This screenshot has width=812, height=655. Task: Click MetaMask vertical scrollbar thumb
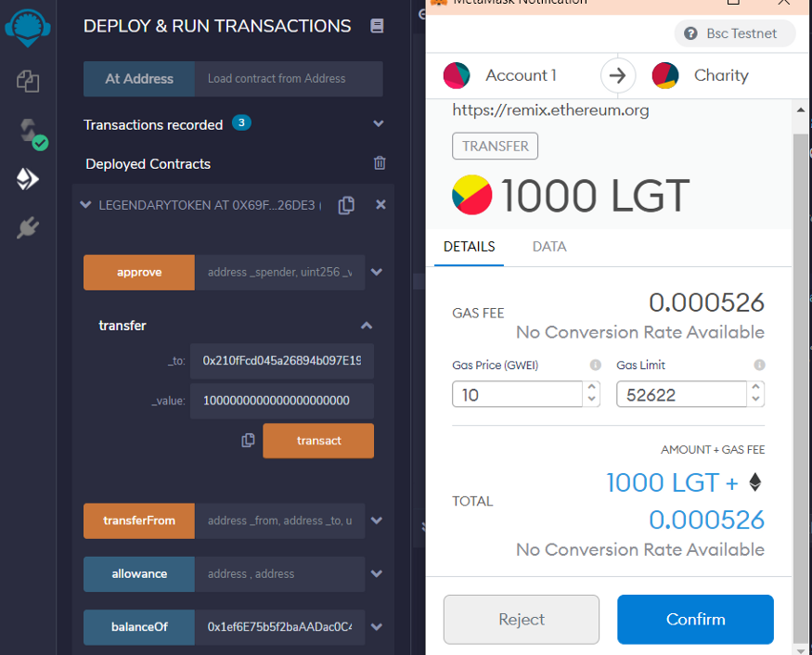click(800, 387)
